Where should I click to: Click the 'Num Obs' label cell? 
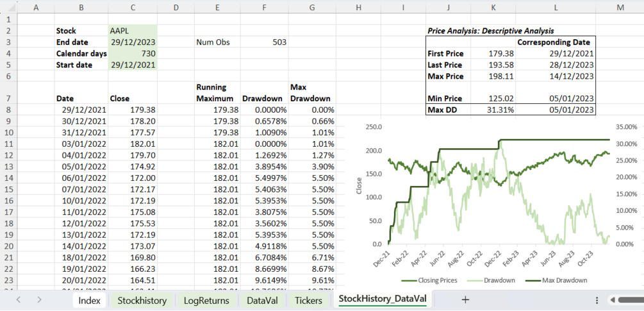pos(217,42)
